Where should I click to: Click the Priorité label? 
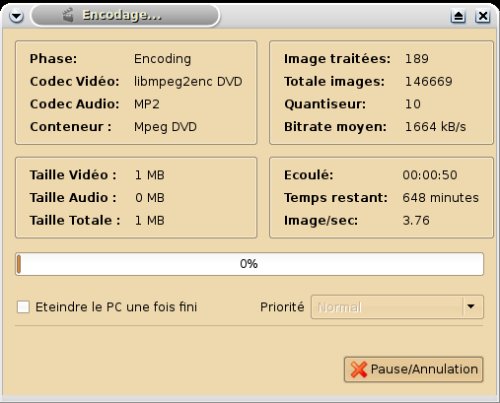(282, 307)
